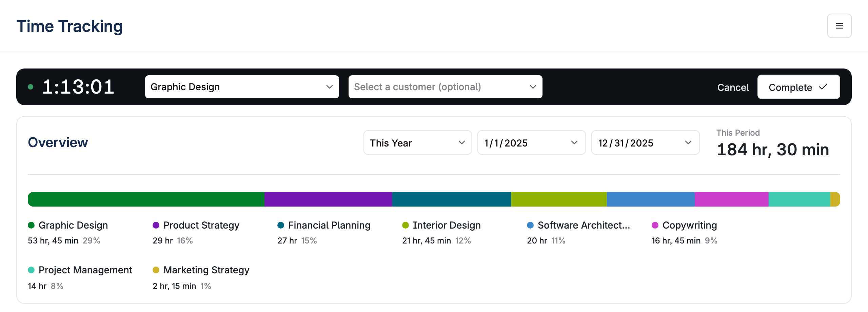This screenshot has width=868, height=312.
Task: Open the 1/1/2025 start date picker
Action: point(532,143)
